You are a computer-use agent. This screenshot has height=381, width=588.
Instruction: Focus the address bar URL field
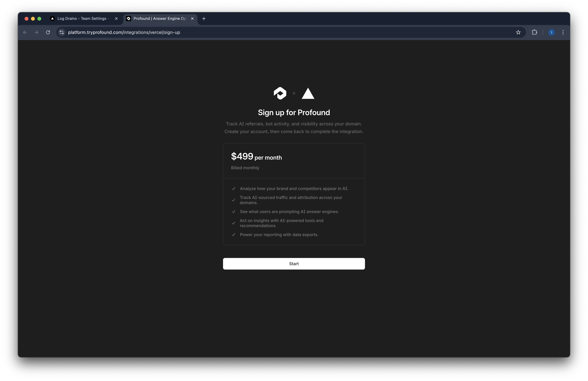click(289, 32)
